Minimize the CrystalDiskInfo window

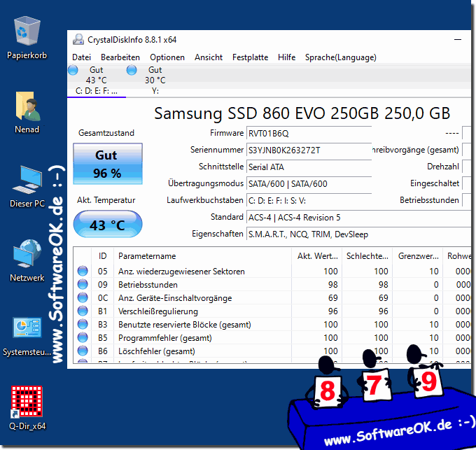(x=458, y=40)
